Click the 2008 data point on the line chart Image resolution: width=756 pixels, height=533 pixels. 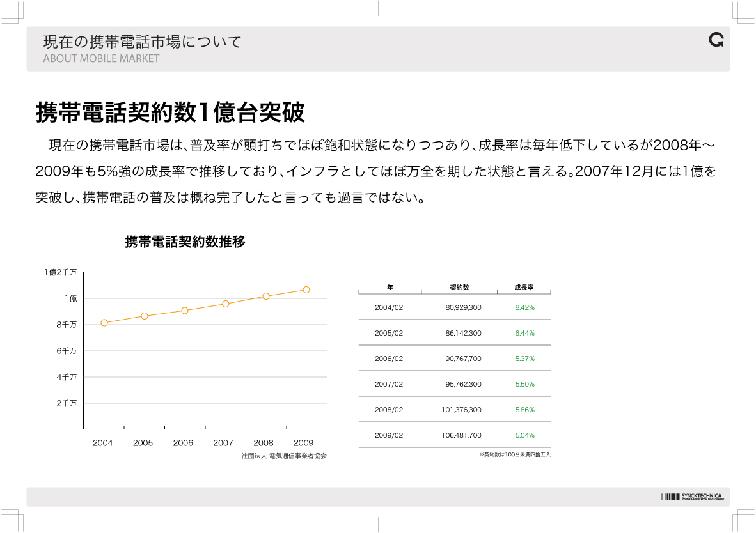(x=266, y=297)
